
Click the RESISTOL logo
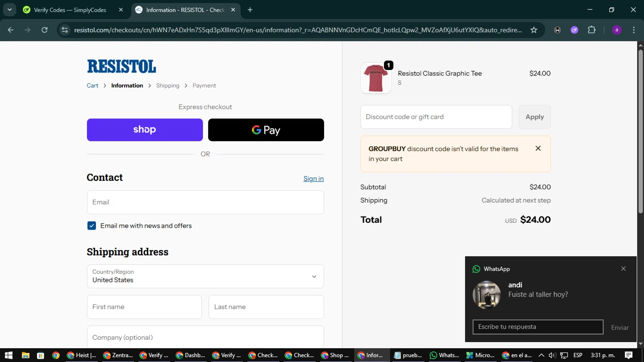pos(122,66)
